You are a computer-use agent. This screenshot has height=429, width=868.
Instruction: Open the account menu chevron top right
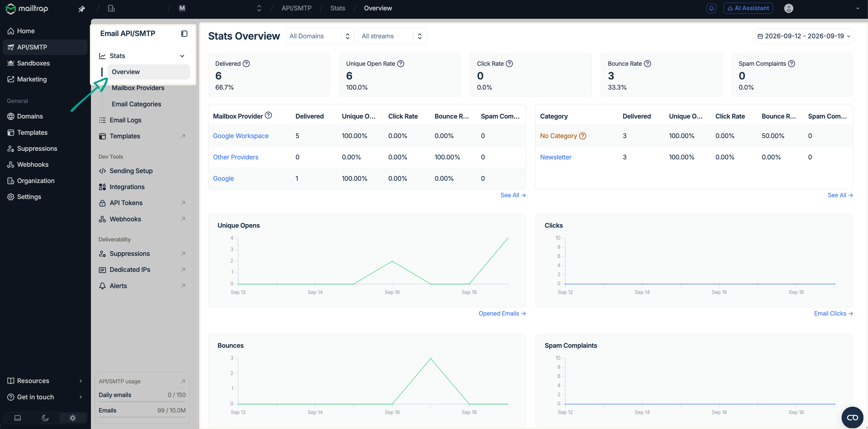pyautogui.click(x=858, y=8)
